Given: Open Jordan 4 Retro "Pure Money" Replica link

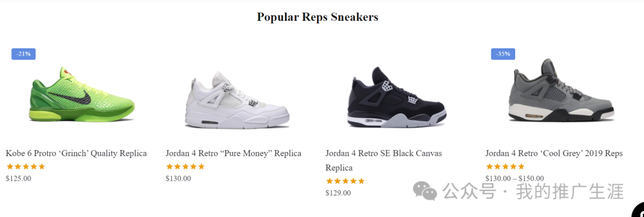Looking at the screenshot, I should (233, 153).
